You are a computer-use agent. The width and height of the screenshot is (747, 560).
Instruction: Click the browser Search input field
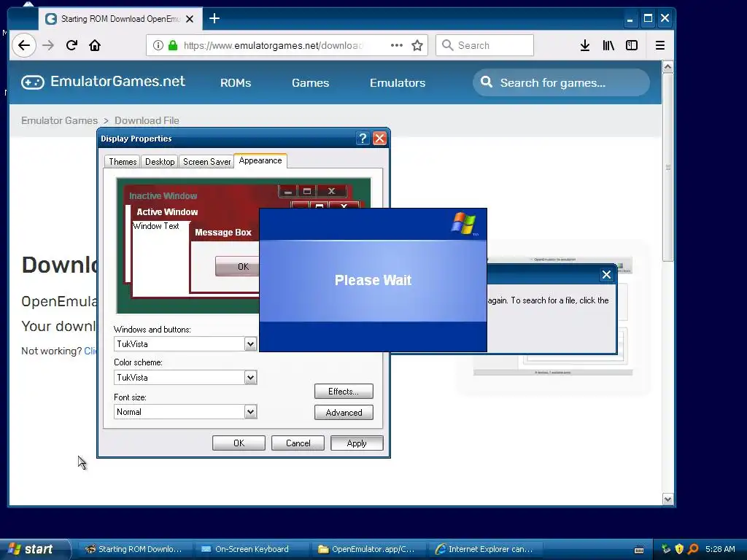click(x=484, y=45)
